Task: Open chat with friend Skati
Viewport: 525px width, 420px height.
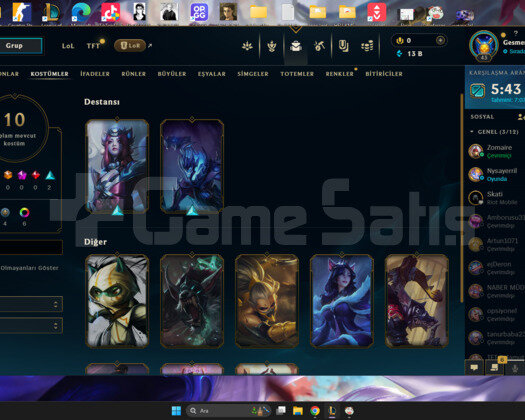Action: click(x=496, y=198)
